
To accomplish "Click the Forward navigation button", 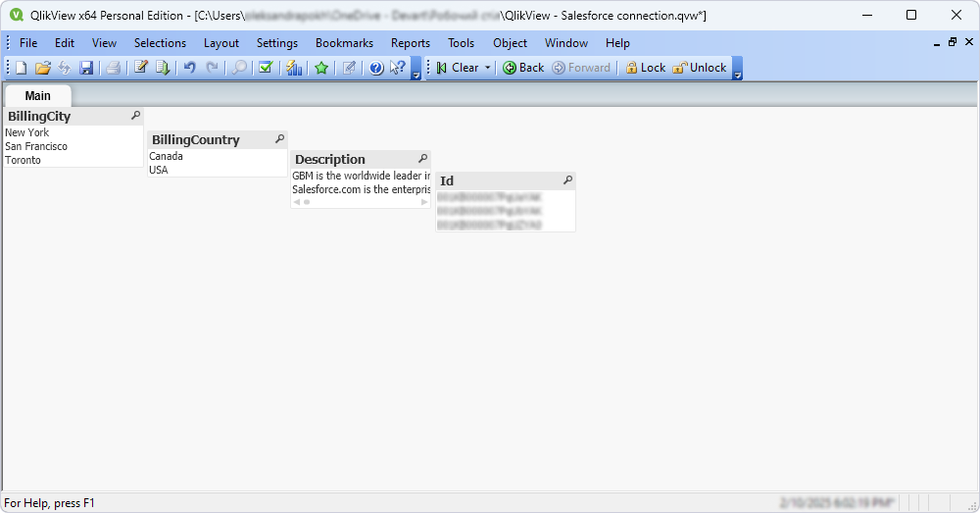I will 581,68.
